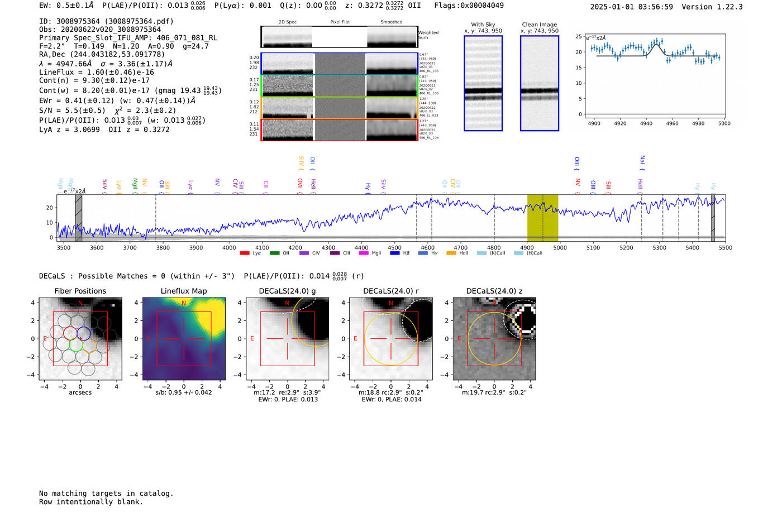Click the blue fiber circle in Fiber Positions

click(84, 333)
